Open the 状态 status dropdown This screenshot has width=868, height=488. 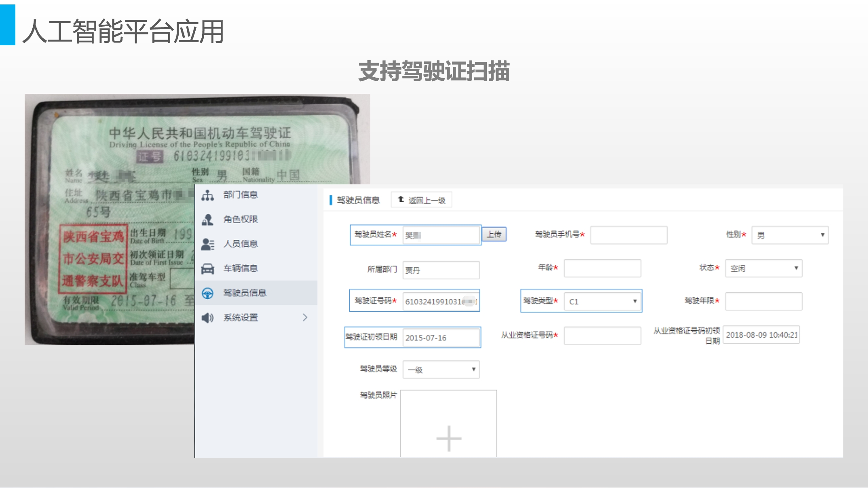(763, 268)
